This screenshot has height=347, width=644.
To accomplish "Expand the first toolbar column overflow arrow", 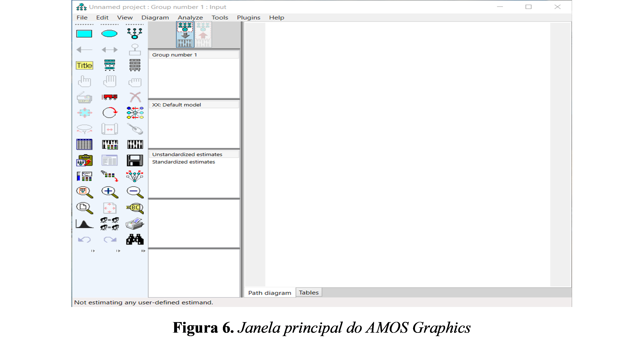I will click(93, 251).
